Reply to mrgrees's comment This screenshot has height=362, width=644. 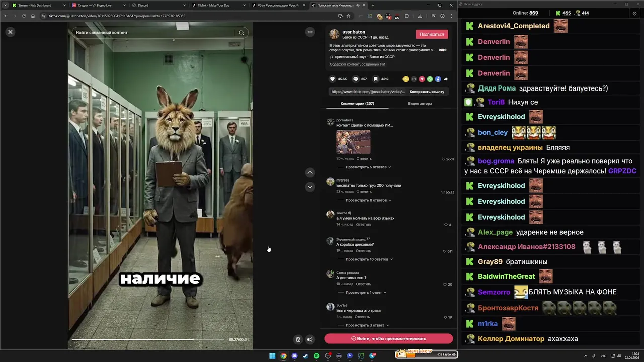coord(364,192)
